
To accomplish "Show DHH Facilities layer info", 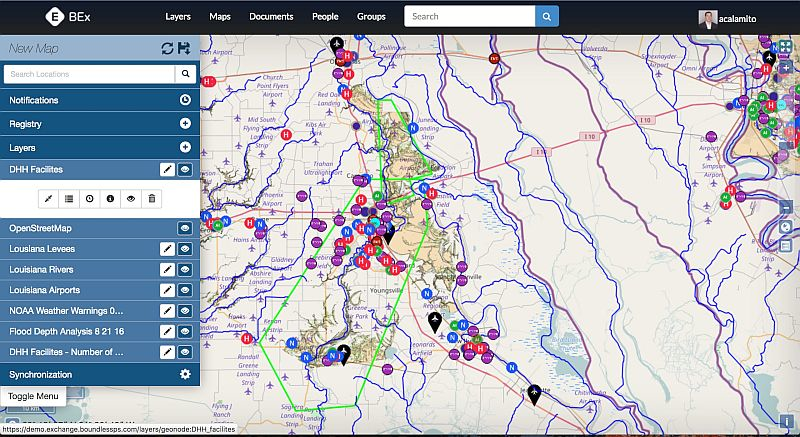I will coord(110,199).
